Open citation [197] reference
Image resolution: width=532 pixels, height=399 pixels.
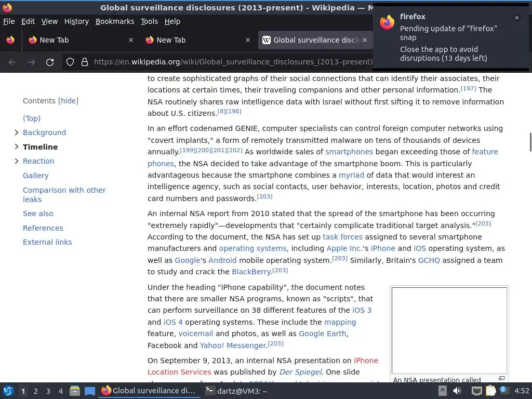(468, 88)
